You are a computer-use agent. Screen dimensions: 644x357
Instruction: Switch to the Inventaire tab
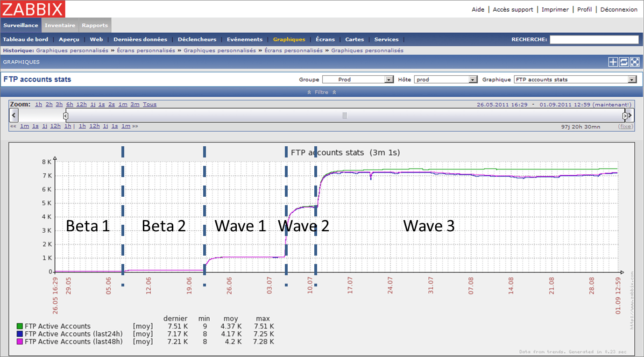[60, 25]
